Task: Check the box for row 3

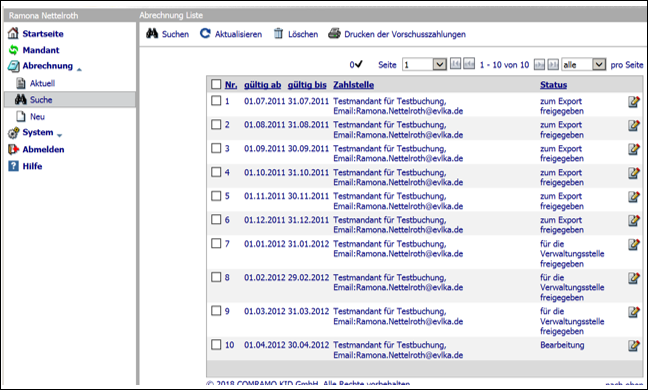Action: [216, 148]
